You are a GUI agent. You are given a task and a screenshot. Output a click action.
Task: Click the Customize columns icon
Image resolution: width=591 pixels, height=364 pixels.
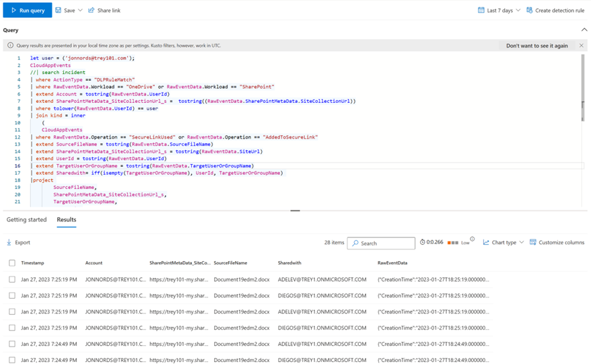(533, 242)
